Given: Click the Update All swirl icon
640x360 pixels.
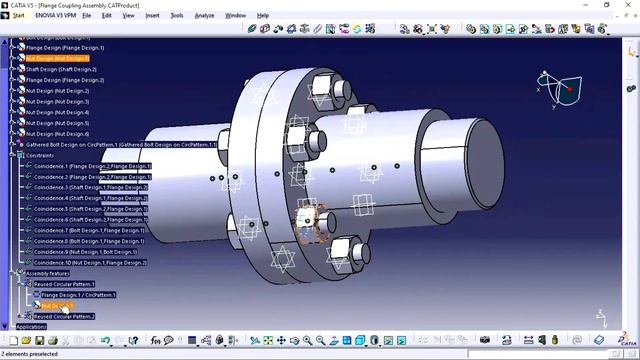Looking at the screenshot, I should [577, 340].
